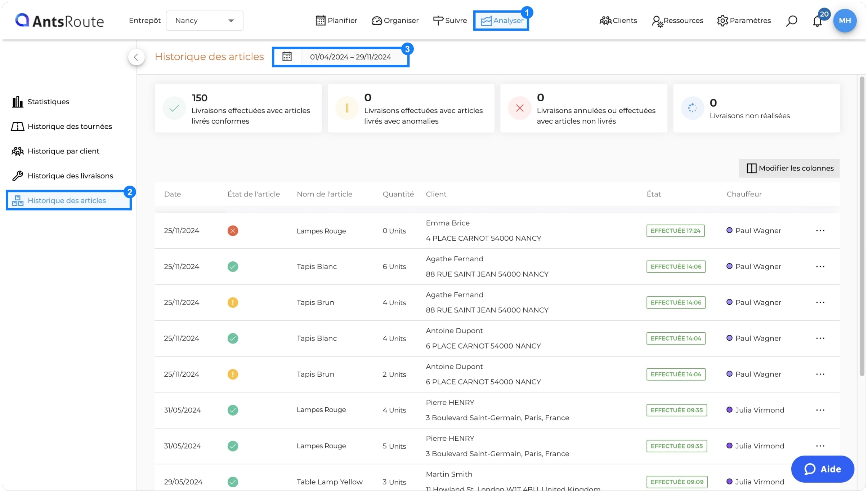Click the État column header

click(x=654, y=194)
